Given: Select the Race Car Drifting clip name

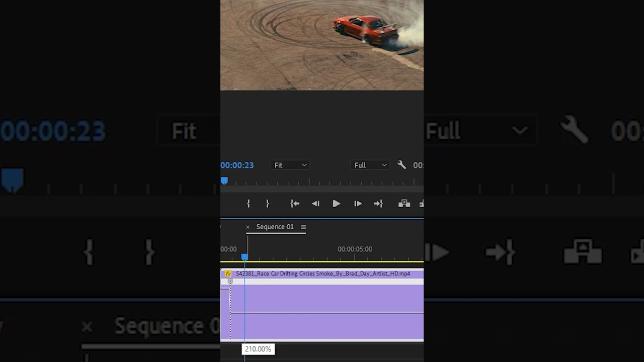Looking at the screenshot, I should pos(323,274).
